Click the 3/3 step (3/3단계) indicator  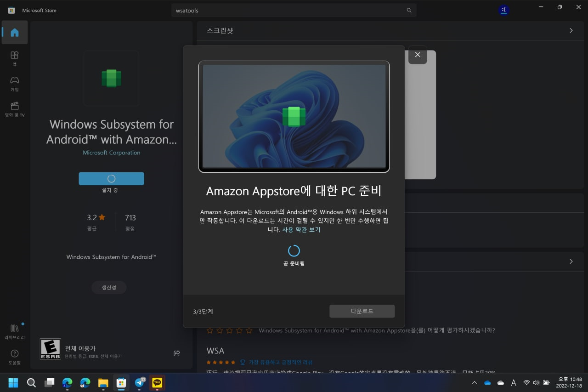click(x=203, y=311)
